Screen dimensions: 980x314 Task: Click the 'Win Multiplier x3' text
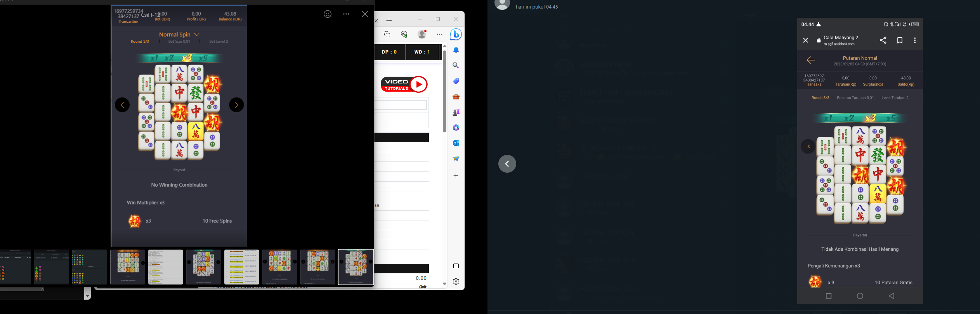tap(146, 203)
